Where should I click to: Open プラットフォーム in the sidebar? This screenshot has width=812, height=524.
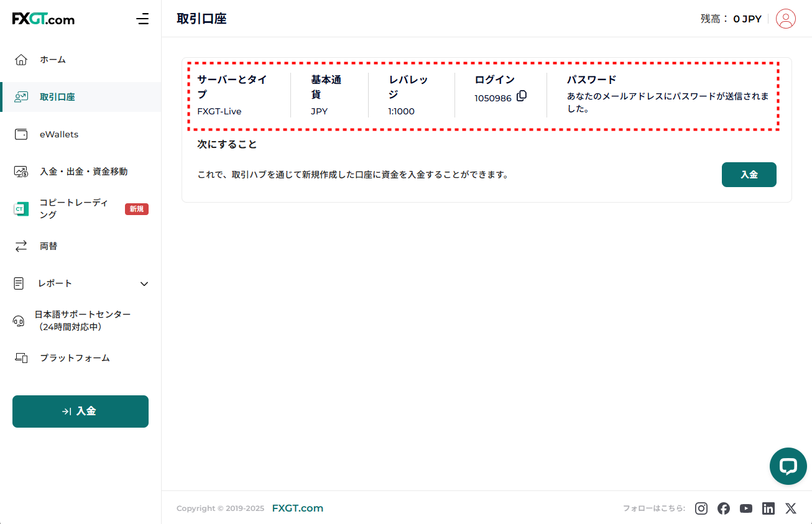coord(75,358)
